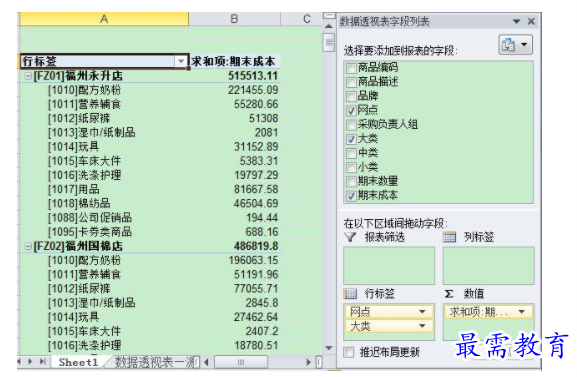
Task: Select the cell value 2845.8
Action: pyautogui.click(x=262, y=303)
